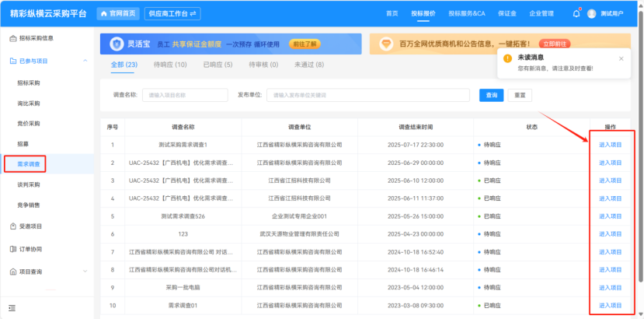
Task: Open 招募 in sidebar
Action: (x=23, y=144)
